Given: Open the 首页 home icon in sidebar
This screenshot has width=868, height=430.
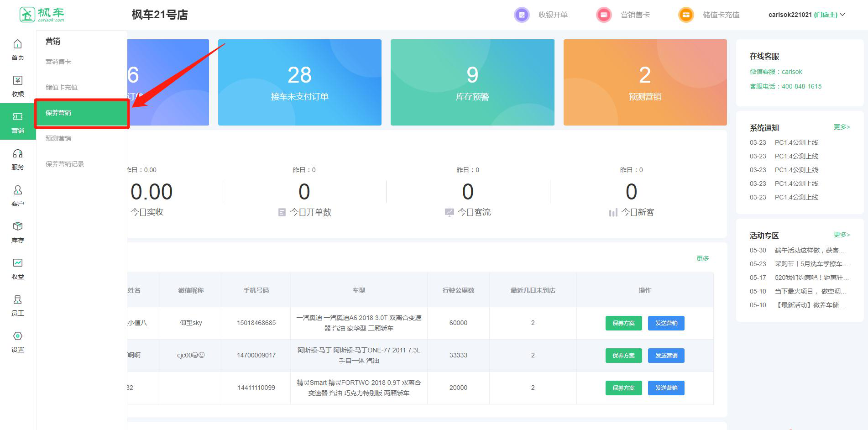Looking at the screenshot, I should point(17,44).
